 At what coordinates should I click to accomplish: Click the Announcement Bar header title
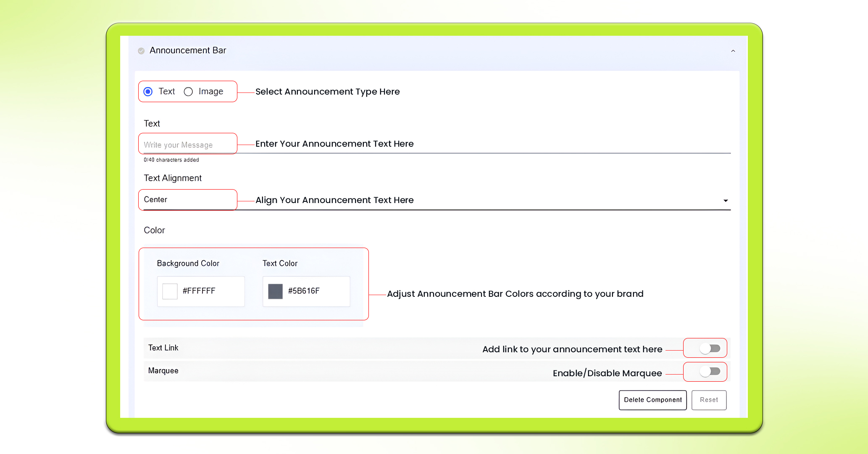(x=188, y=50)
